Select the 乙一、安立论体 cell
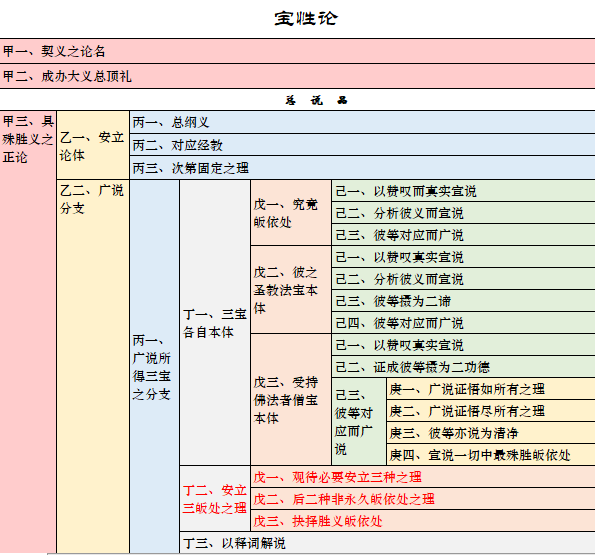 coord(93,145)
